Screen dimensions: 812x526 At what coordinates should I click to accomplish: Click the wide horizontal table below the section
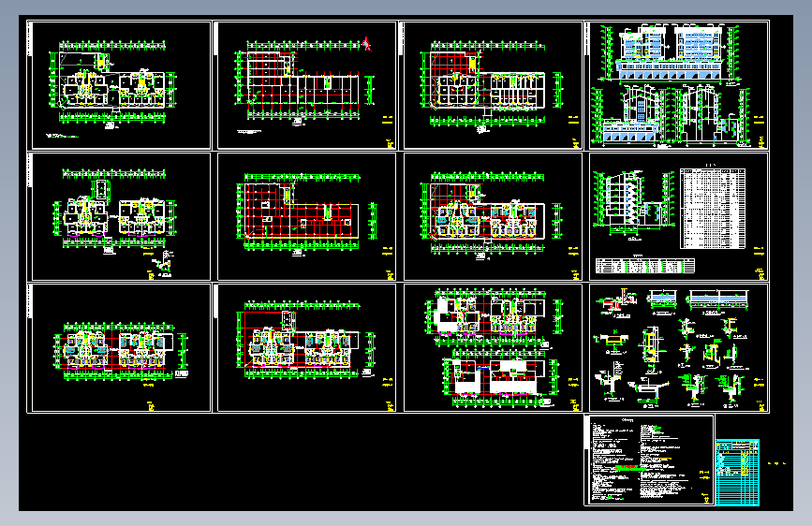point(644,266)
